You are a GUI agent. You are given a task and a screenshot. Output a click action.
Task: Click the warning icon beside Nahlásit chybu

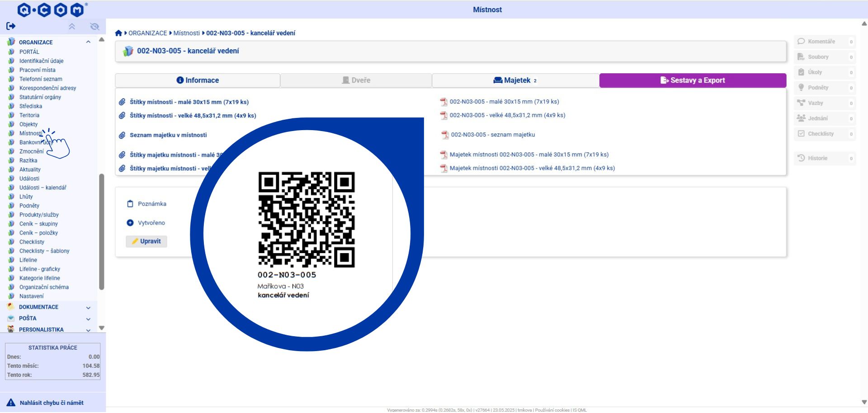(11, 403)
